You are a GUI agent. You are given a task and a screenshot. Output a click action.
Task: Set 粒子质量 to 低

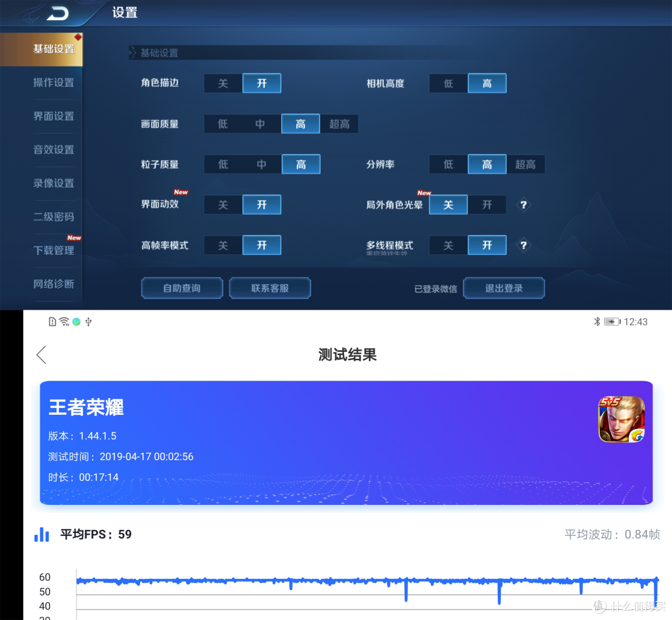click(223, 164)
